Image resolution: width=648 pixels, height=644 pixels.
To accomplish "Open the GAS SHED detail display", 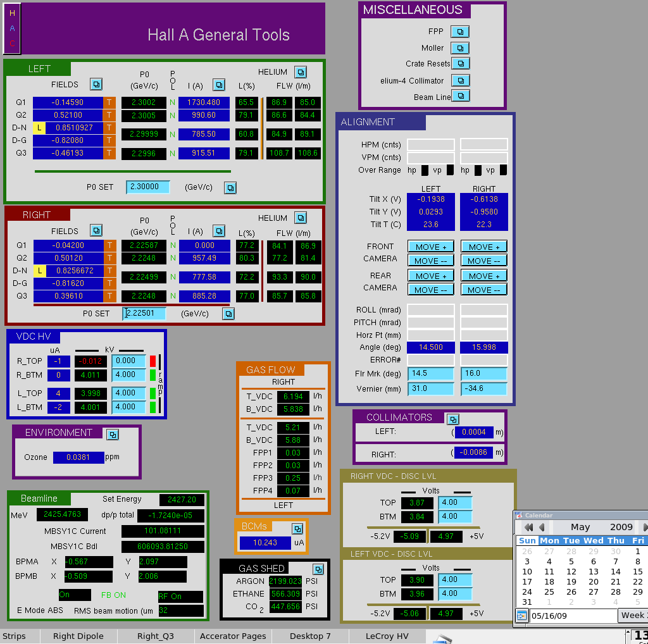I will [318, 569].
